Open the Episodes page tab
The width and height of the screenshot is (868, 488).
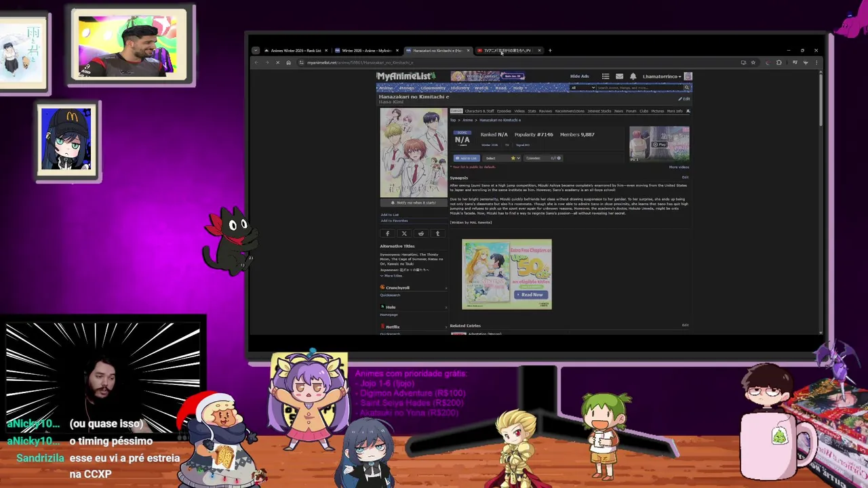(x=504, y=111)
